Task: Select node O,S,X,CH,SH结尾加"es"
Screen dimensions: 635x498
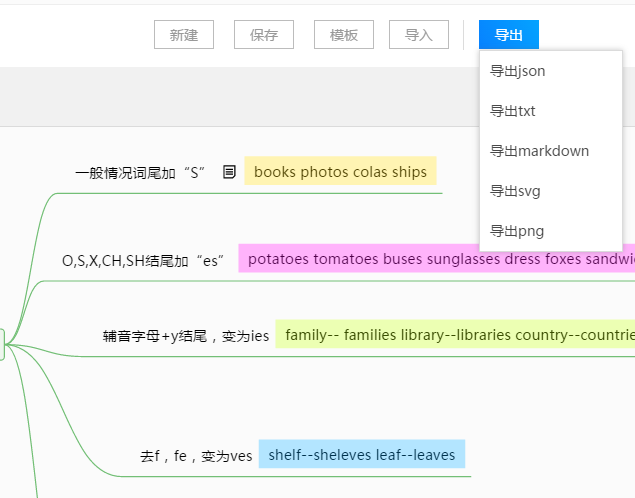Action: (x=143, y=261)
